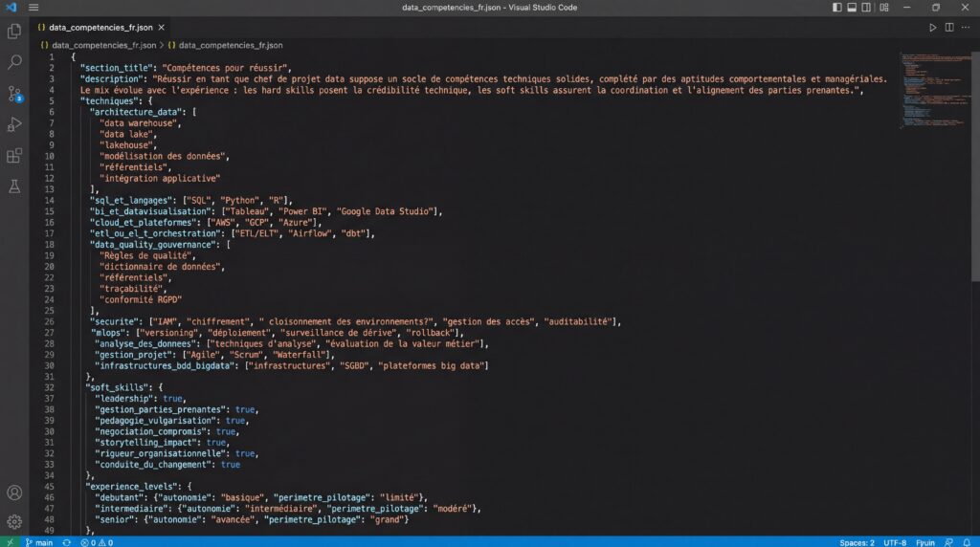Select language mode in status bar
The width and height of the screenshot is (980, 547).
click(925, 542)
